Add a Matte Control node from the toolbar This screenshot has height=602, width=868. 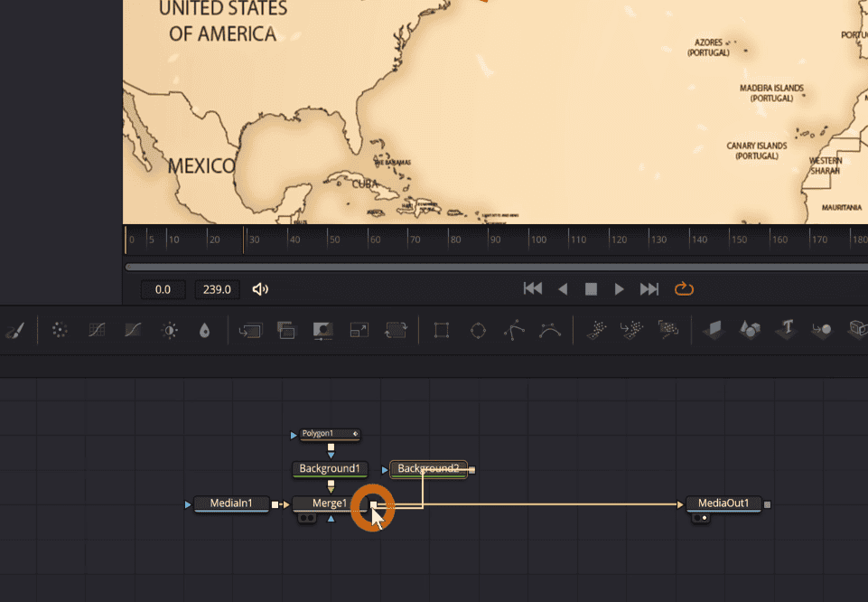322,331
